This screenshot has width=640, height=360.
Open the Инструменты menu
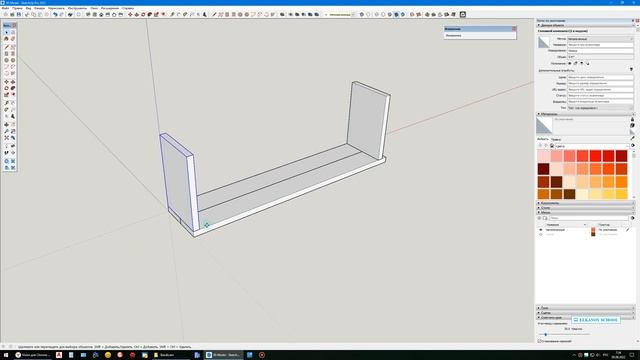pos(78,8)
